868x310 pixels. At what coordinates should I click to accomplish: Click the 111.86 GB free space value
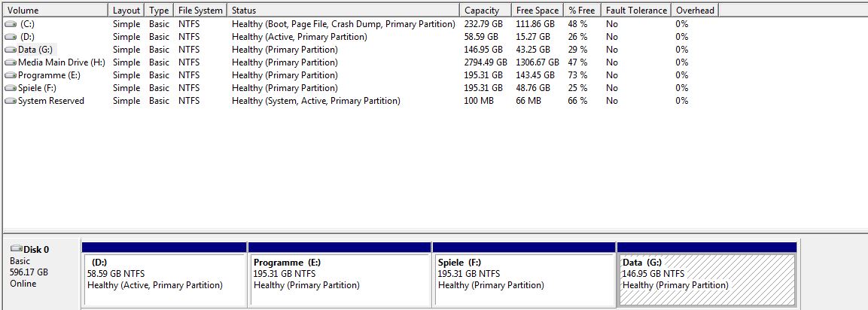(x=535, y=24)
